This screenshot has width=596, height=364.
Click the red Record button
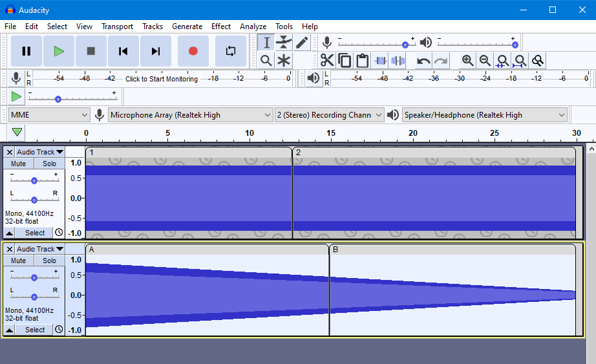193,51
